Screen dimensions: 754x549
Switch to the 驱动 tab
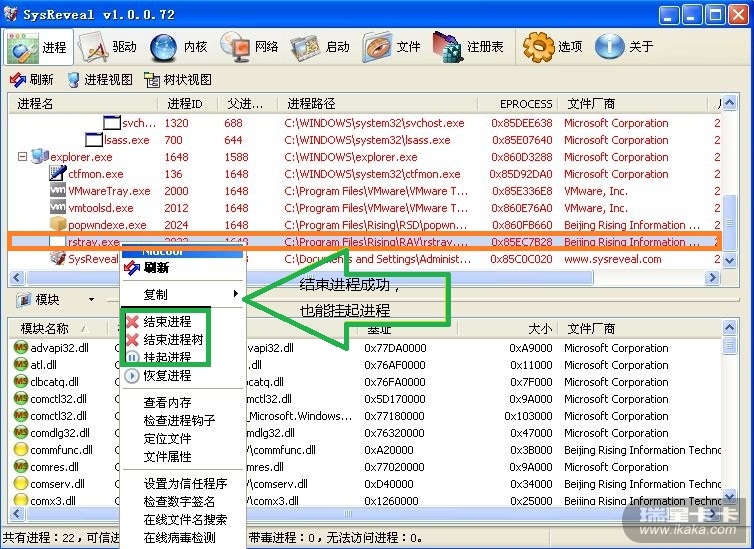tap(109, 47)
